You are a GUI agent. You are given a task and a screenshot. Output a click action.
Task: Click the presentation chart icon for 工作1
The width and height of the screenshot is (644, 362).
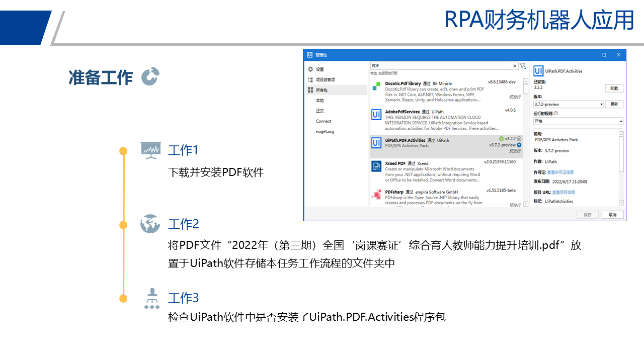pos(151,150)
